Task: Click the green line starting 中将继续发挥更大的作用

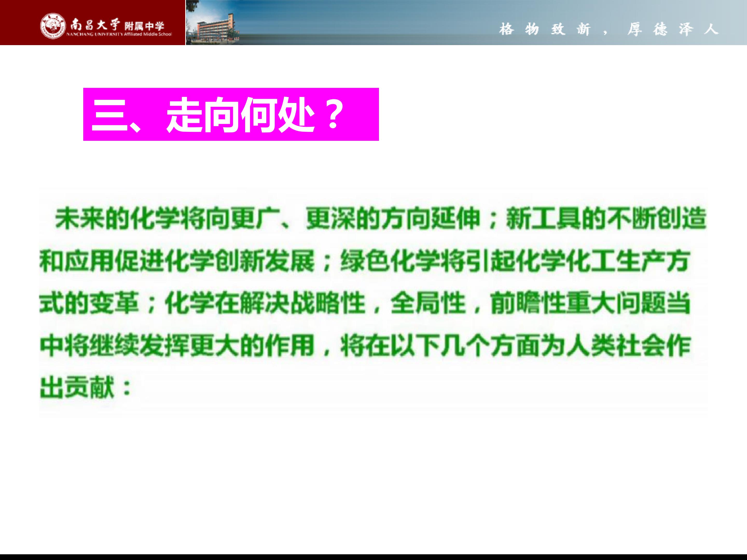Action: pyautogui.click(x=365, y=345)
